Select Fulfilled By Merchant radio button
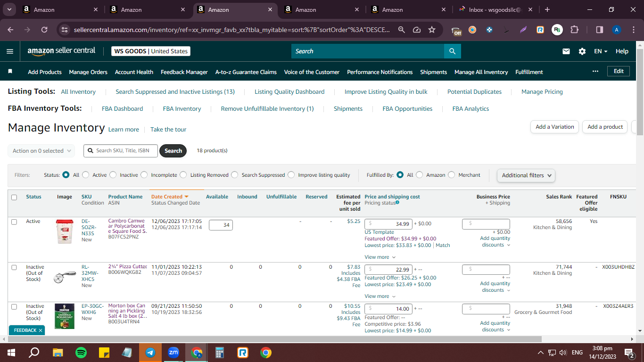 tap(452, 175)
